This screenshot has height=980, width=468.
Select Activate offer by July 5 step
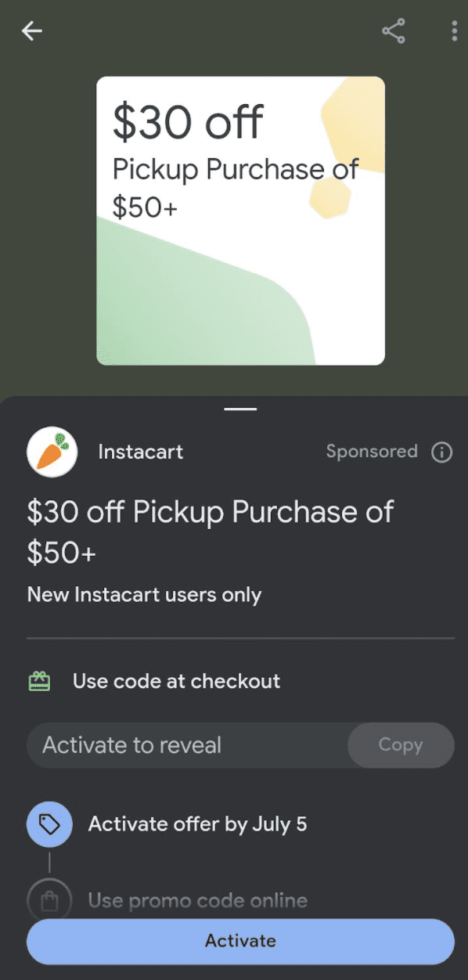[197, 824]
